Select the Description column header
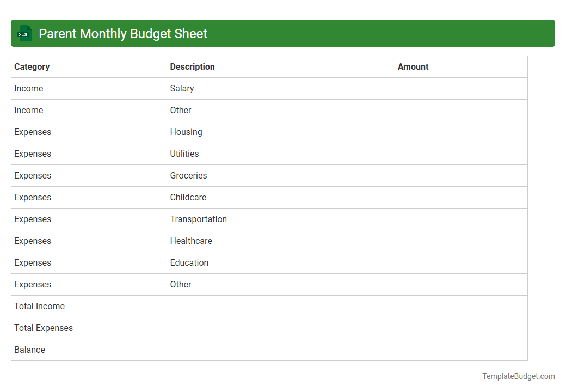This screenshot has height=392, width=566. (192, 66)
